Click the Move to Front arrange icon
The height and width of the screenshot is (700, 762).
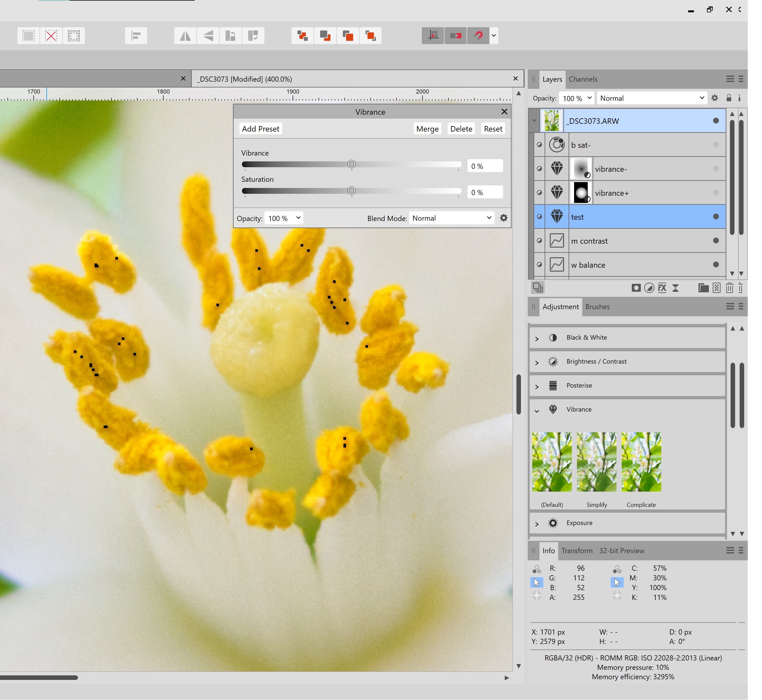pos(371,36)
